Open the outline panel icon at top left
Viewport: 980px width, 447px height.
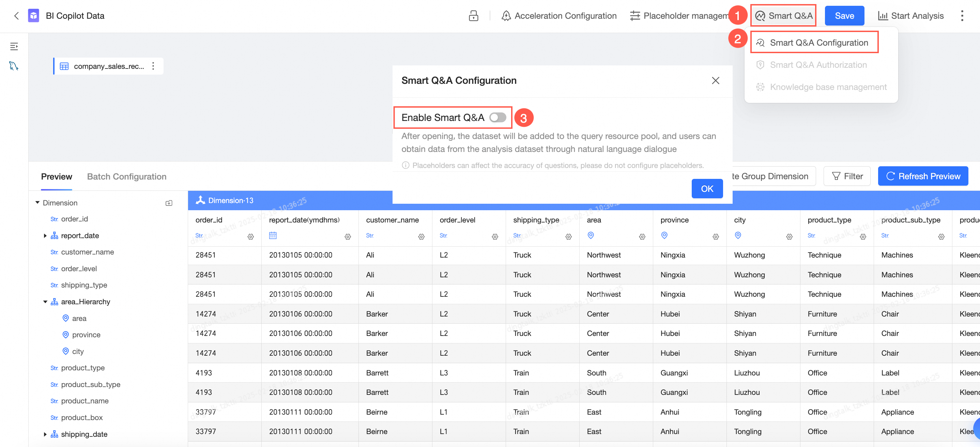pos(14,46)
